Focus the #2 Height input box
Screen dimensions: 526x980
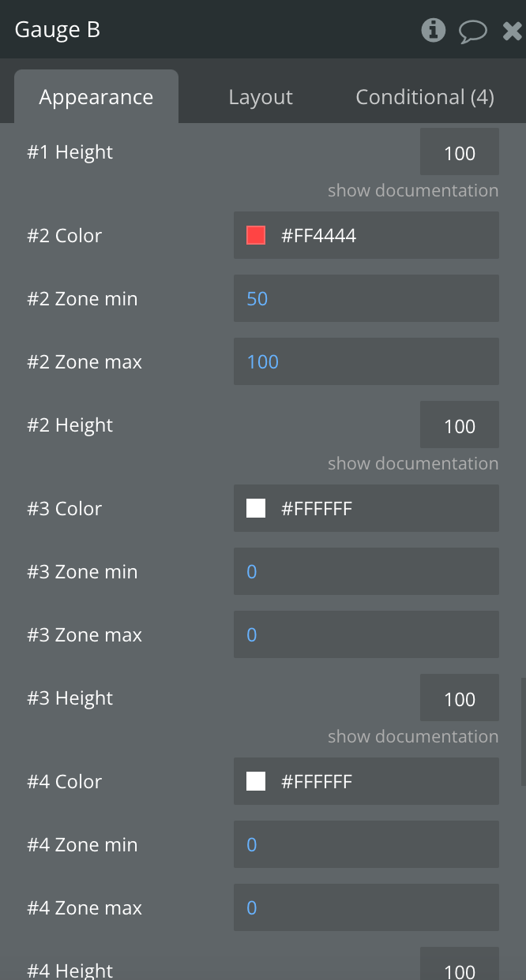click(x=459, y=425)
